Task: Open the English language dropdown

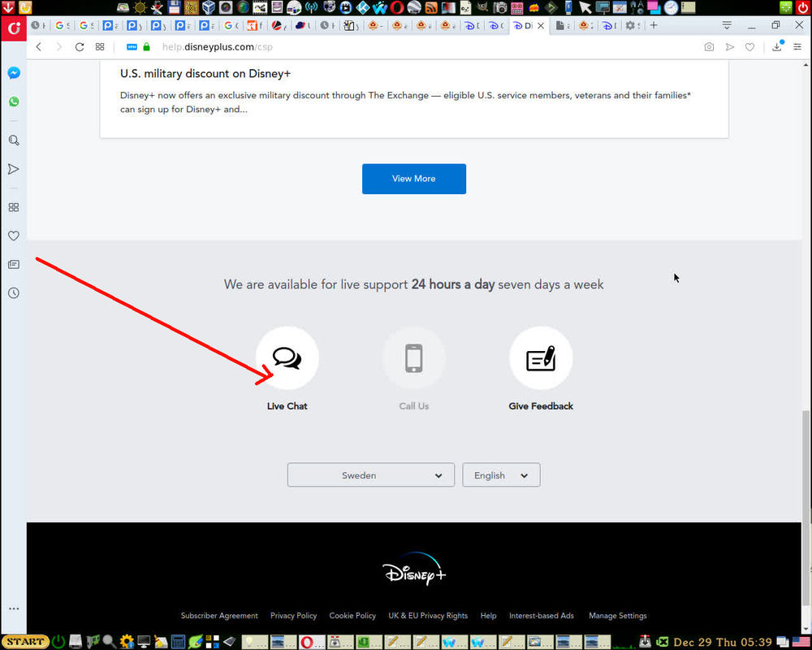Action: [501, 474]
